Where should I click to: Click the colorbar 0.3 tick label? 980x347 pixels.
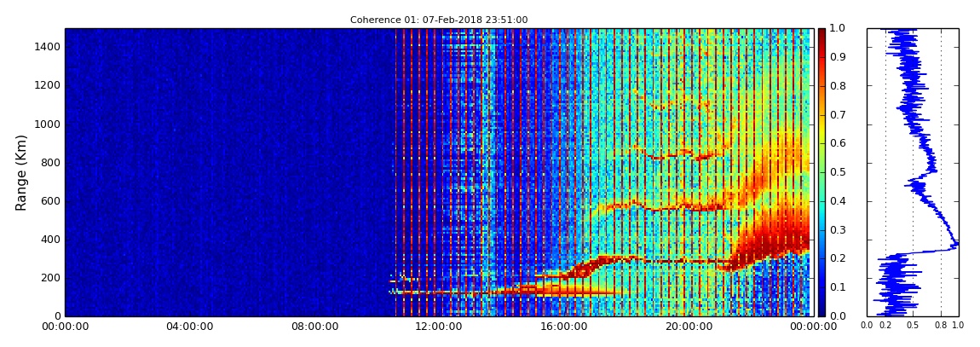836,229
